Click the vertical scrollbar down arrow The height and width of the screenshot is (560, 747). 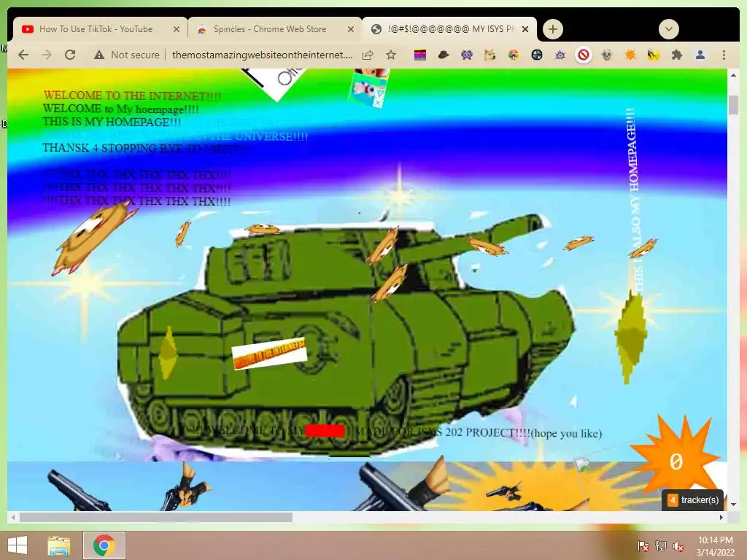(733, 505)
